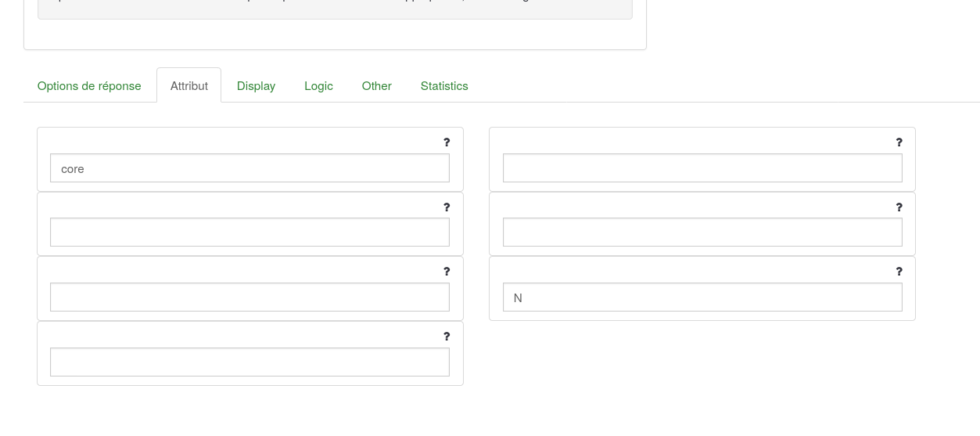The height and width of the screenshot is (436, 980).
Task: Open help for the third left-column attribute
Action: click(x=447, y=272)
